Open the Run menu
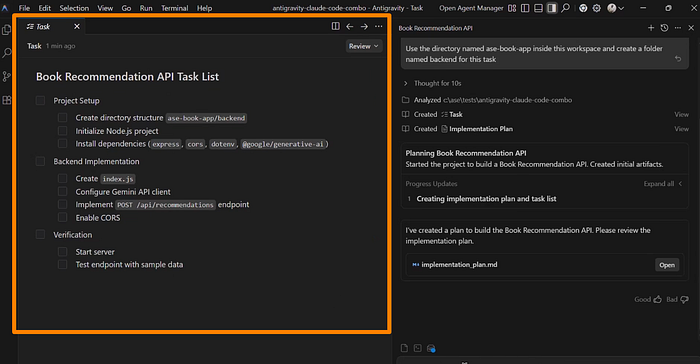Screen dimensions: 700x364 (146, 8)
